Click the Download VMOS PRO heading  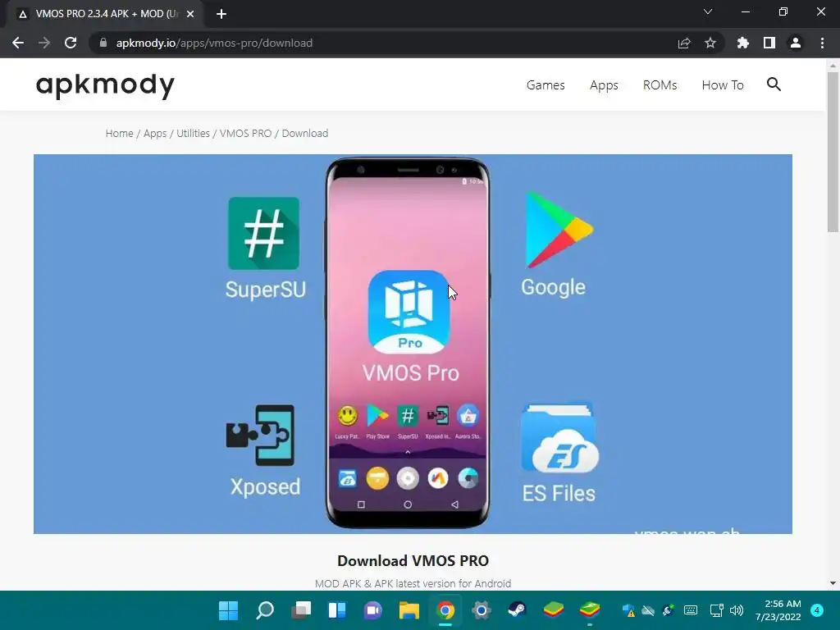point(413,561)
